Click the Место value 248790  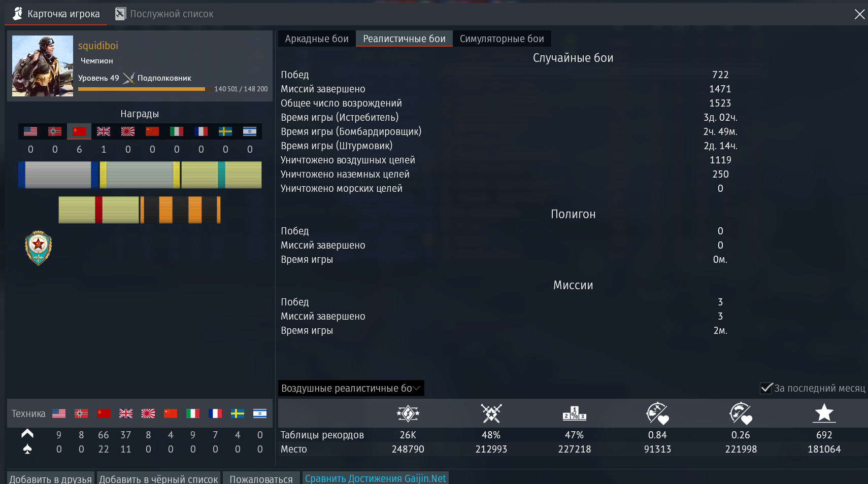click(x=408, y=449)
